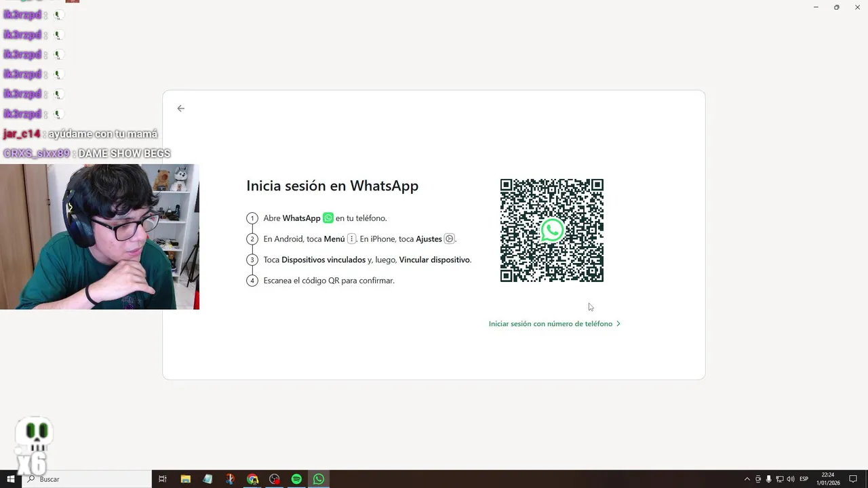Image resolution: width=868 pixels, height=488 pixels.
Task: Open the notepad-like app in the taskbar
Action: (x=208, y=479)
